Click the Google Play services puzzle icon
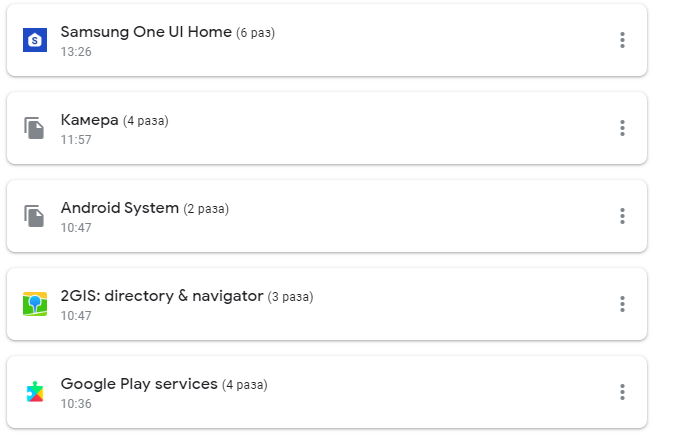The width and height of the screenshot is (679, 437). point(35,392)
